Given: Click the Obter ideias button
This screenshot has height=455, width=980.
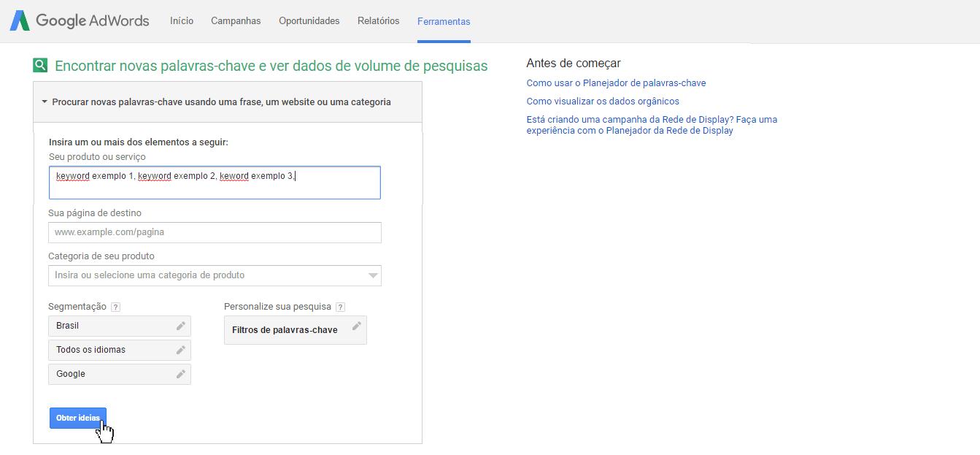Looking at the screenshot, I should [x=78, y=418].
